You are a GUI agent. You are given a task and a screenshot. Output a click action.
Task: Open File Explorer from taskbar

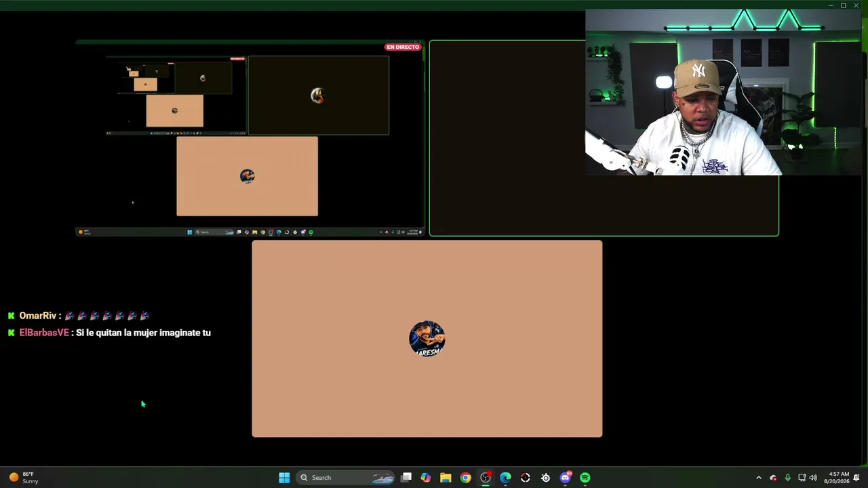click(x=446, y=478)
